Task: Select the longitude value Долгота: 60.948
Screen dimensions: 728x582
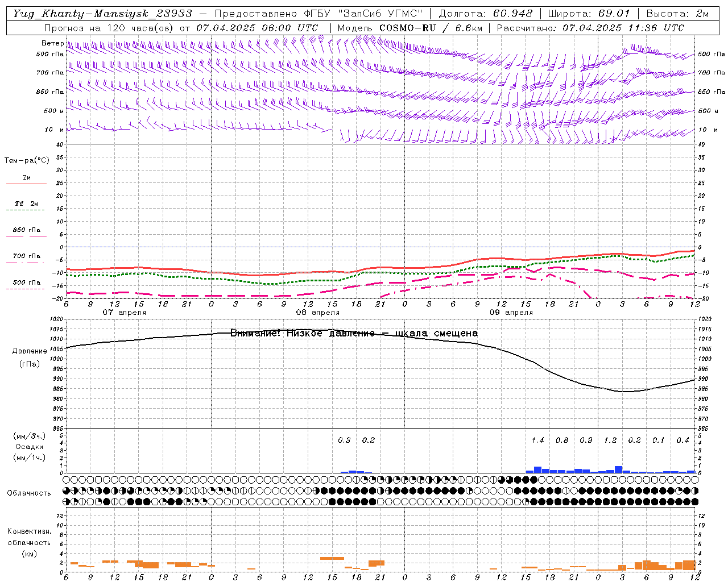Action: pos(486,14)
